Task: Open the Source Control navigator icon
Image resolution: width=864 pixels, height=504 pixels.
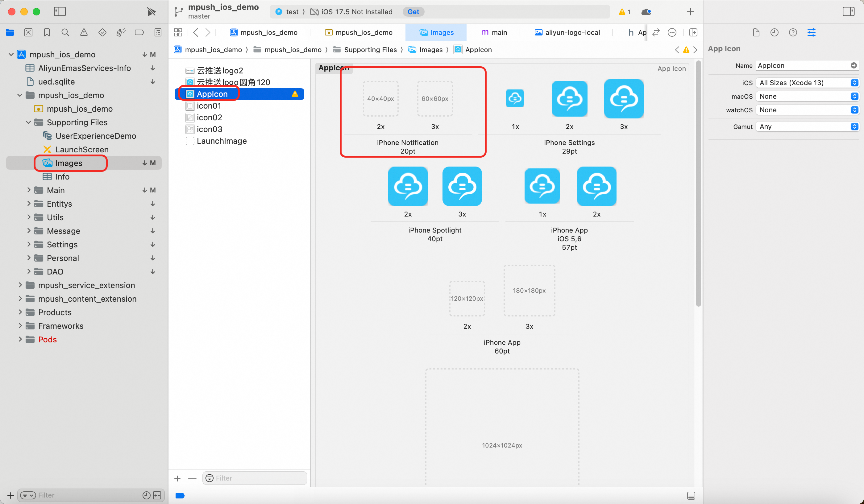Action: pyautogui.click(x=28, y=33)
